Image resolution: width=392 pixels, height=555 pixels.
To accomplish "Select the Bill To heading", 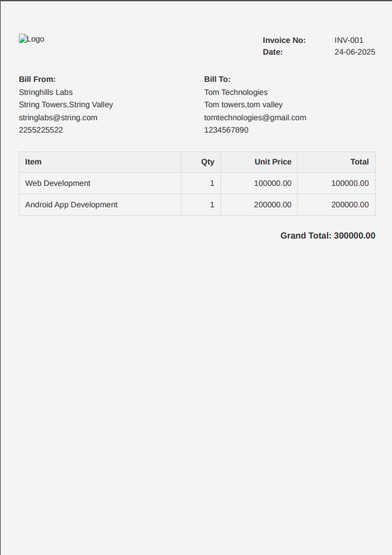I will click(217, 79).
